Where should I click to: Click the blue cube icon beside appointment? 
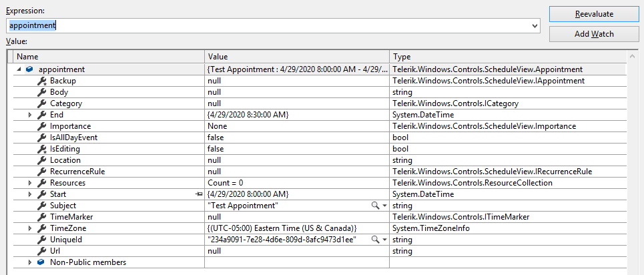(30, 69)
